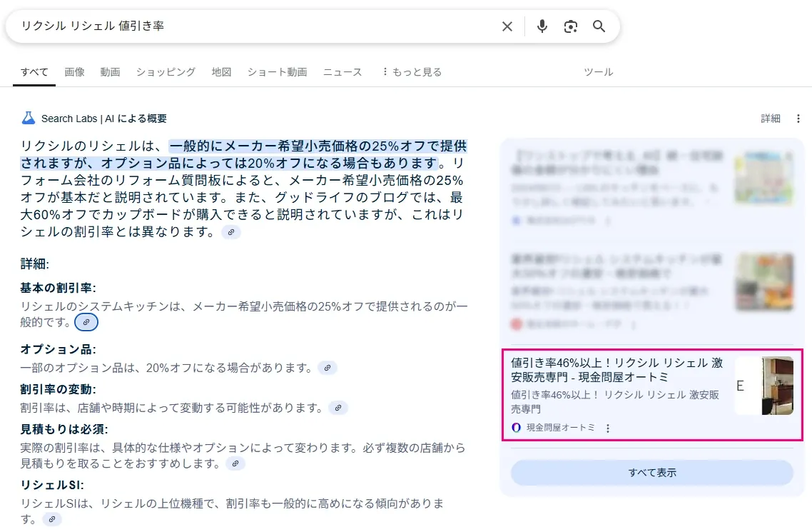Open the three-dot menu beside 詳細
This screenshot has height=532, width=812.
(x=798, y=119)
